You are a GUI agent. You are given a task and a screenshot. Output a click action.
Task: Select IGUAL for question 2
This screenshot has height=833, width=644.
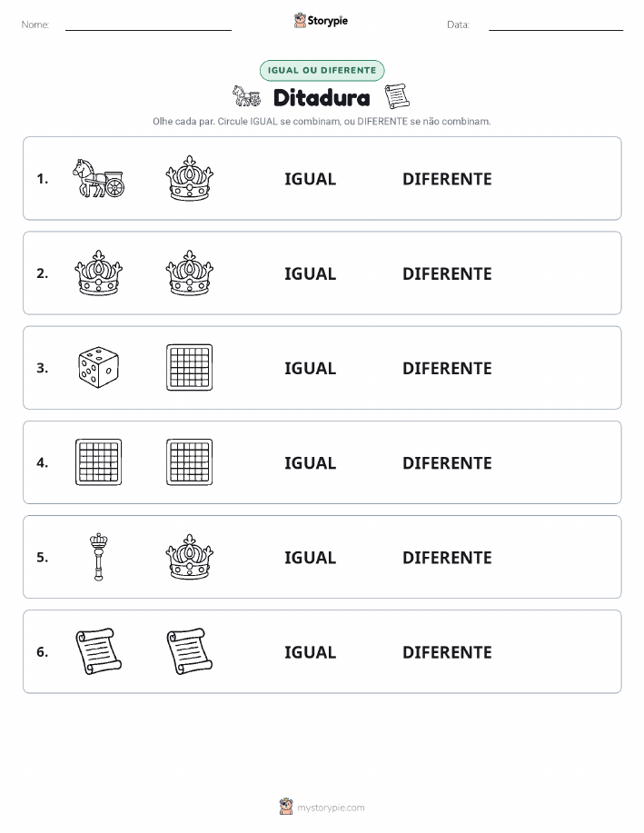pos(311,273)
